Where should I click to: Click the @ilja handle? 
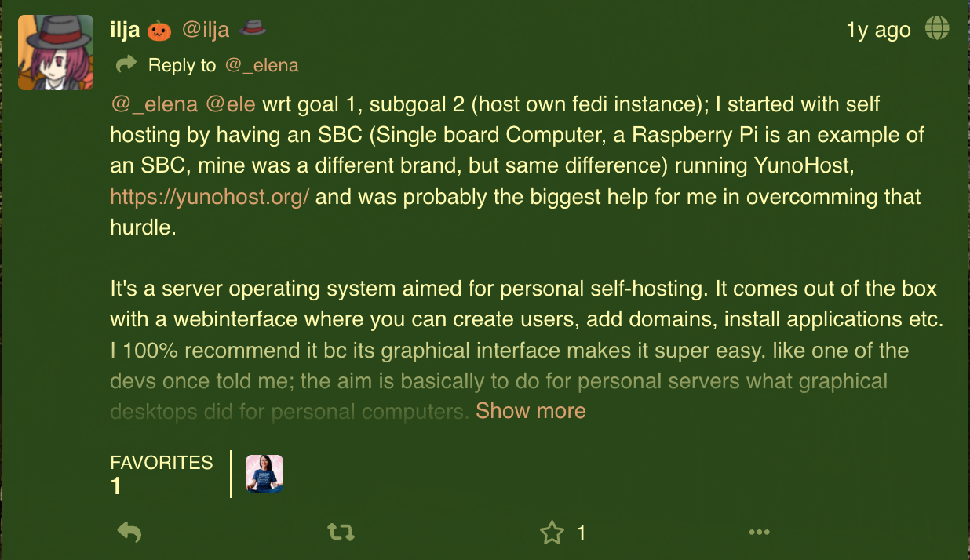click(x=206, y=31)
